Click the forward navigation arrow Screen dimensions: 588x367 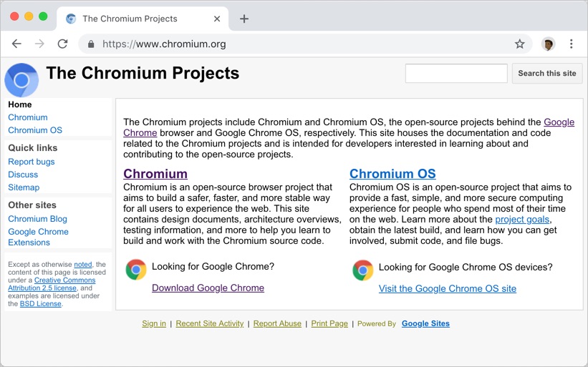(x=39, y=44)
